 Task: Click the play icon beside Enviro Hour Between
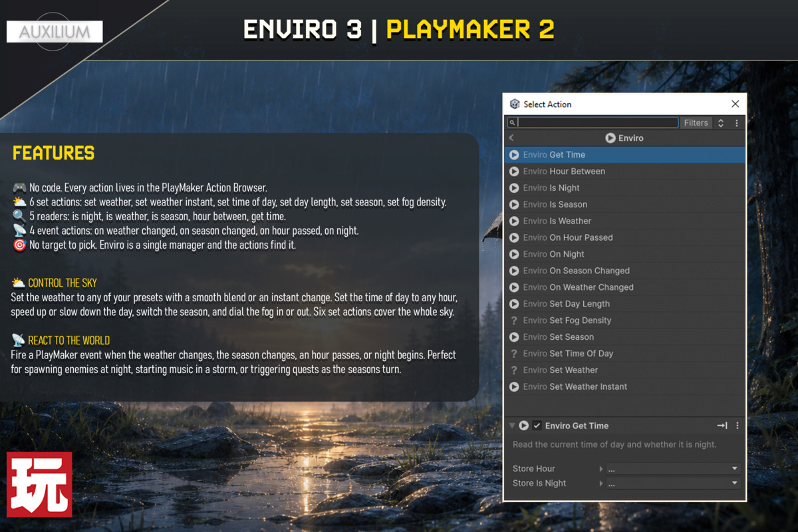click(514, 172)
